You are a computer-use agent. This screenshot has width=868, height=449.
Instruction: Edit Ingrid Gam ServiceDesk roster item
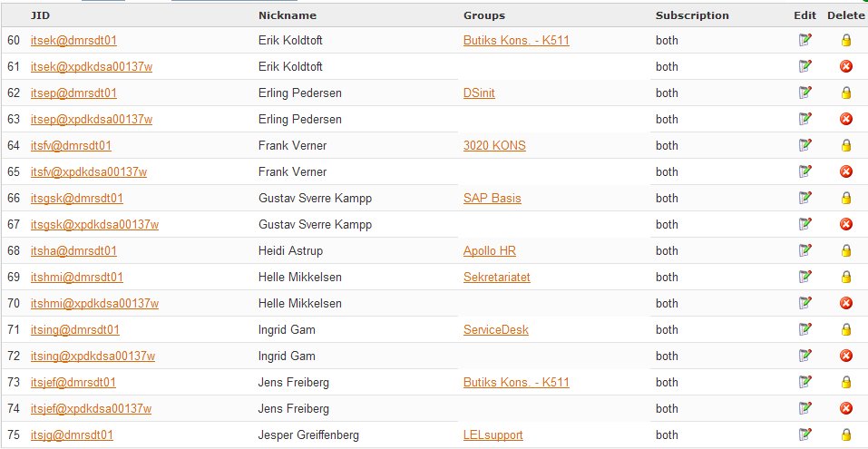[805, 329]
